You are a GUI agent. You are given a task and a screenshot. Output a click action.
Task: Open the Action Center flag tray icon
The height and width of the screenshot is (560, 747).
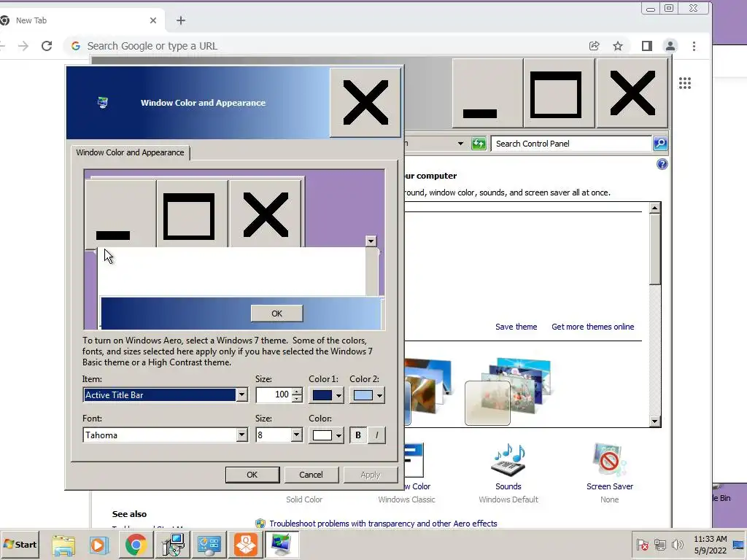tap(642, 545)
